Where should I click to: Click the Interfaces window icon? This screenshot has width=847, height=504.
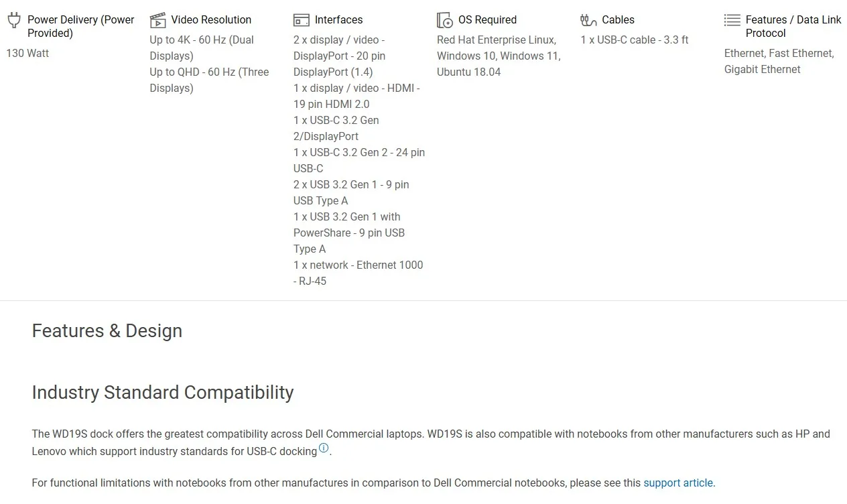(x=302, y=20)
